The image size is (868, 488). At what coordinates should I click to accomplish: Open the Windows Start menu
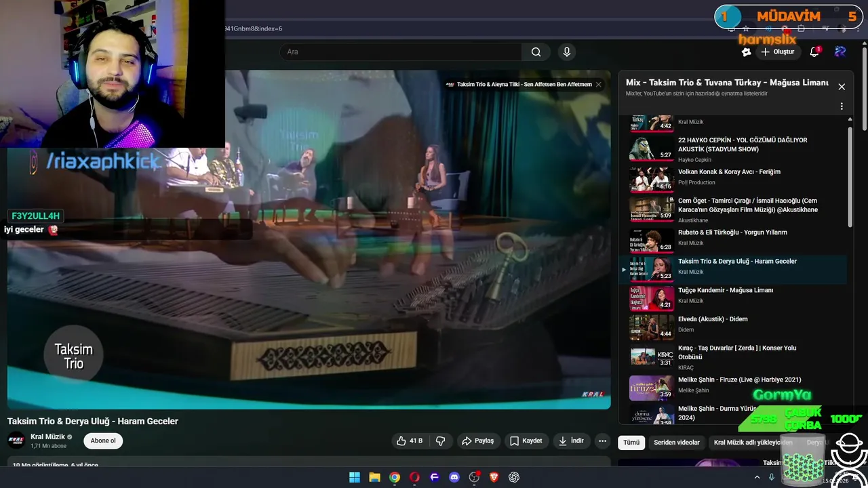click(x=355, y=477)
